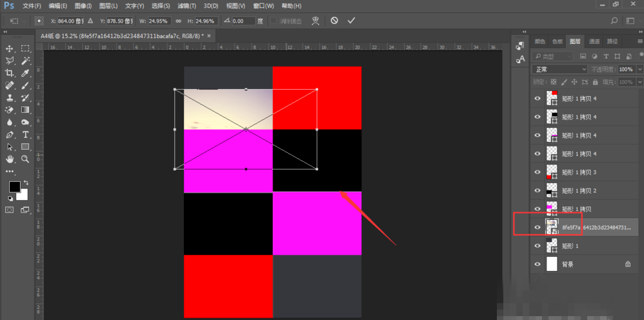Select the Hand tool
This screenshot has height=320, width=644.
[x=10, y=159]
